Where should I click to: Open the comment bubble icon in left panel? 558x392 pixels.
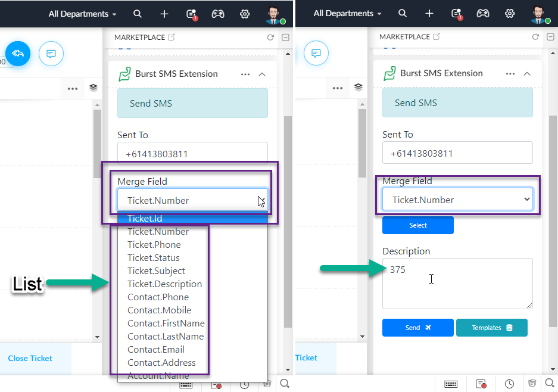point(51,54)
